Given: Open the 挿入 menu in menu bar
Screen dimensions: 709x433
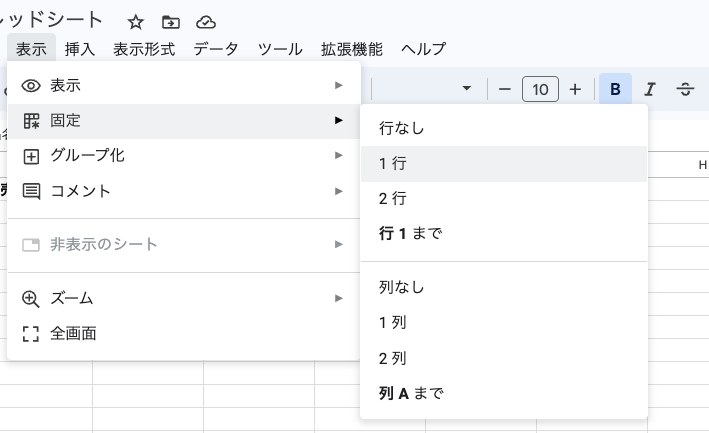Looking at the screenshot, I should (x=80, y=49).
